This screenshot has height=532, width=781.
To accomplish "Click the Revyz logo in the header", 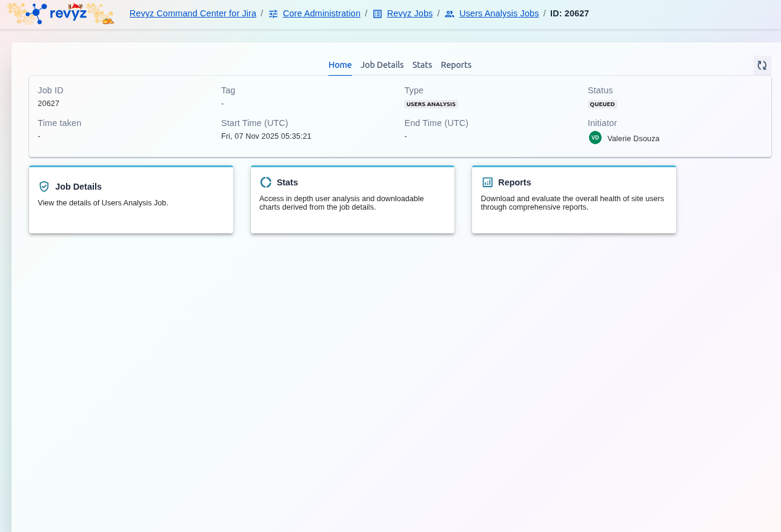I will (60, 13).
